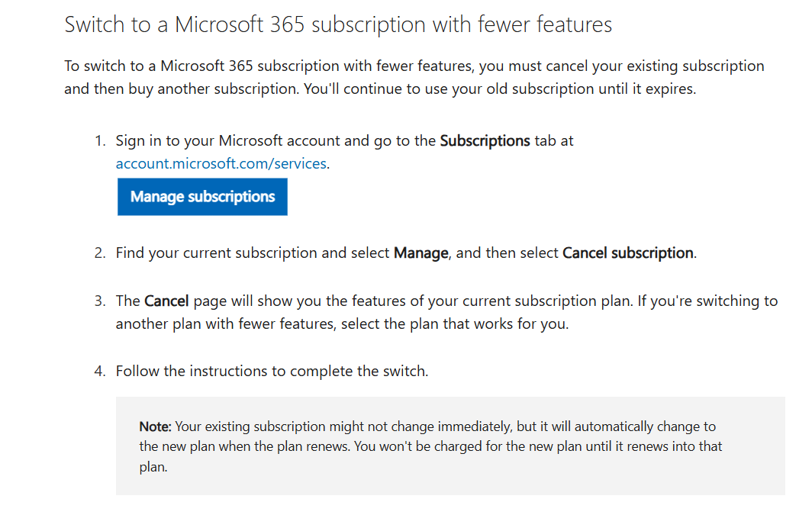Click "Follow the instructions to complete the switch"
The height and width of the screenshot is (531, 812).
pyautogui.click(x=272, y=372)
